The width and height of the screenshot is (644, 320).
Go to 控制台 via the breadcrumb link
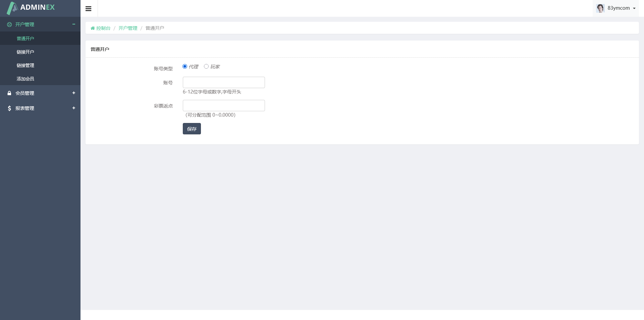[103, 28]
